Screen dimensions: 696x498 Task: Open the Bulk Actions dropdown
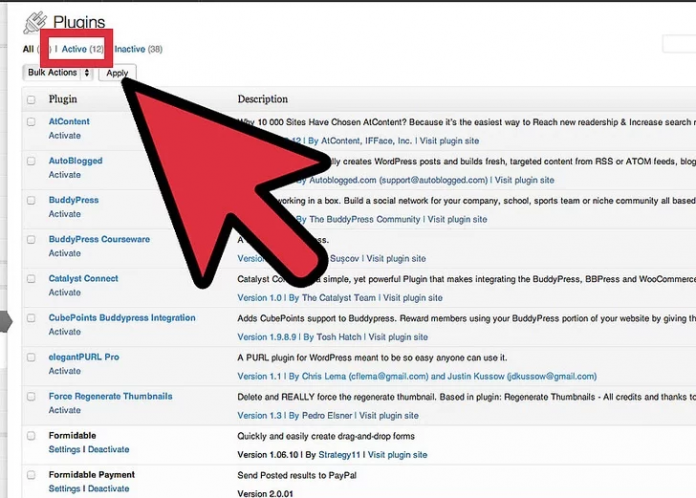(58, 73)
